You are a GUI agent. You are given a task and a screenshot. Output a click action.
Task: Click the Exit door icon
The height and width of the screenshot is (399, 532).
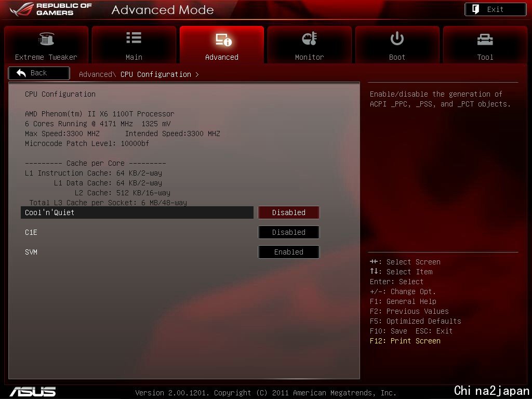click(476, 9)
